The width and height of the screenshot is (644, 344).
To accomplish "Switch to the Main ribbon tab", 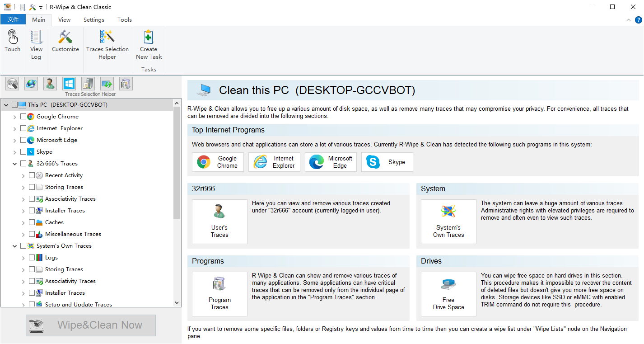I will coord(38,19).
